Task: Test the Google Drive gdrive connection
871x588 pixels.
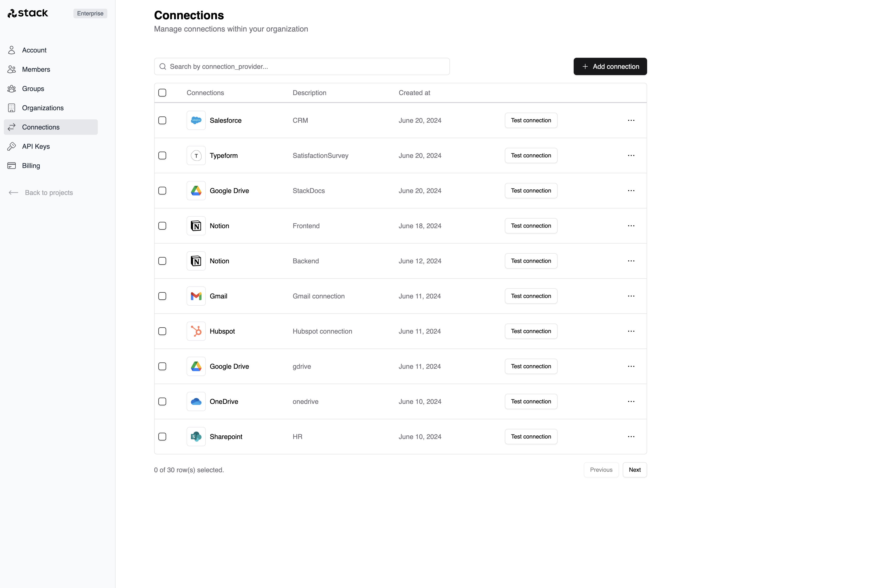Action: [x=530, y=366]
